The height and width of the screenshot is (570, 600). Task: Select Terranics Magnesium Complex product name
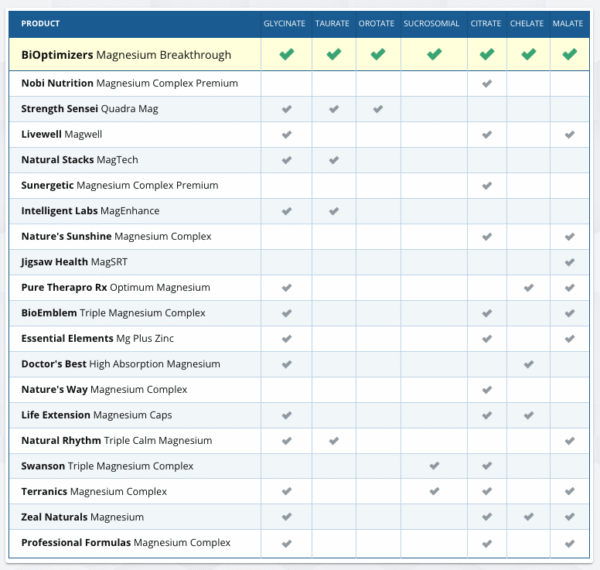tap(94, 492)
